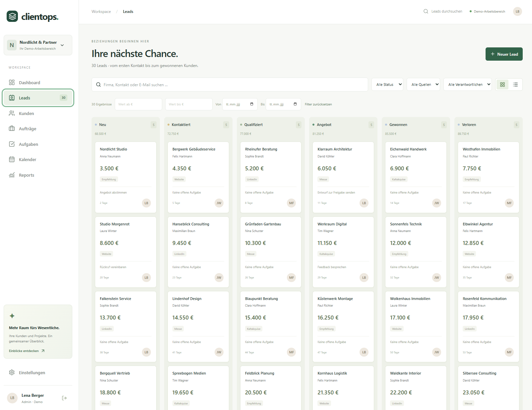Screen dimensions: 532x410
Task: Open the Bis date picker calendar icon
Action: [x=295, y=104]
